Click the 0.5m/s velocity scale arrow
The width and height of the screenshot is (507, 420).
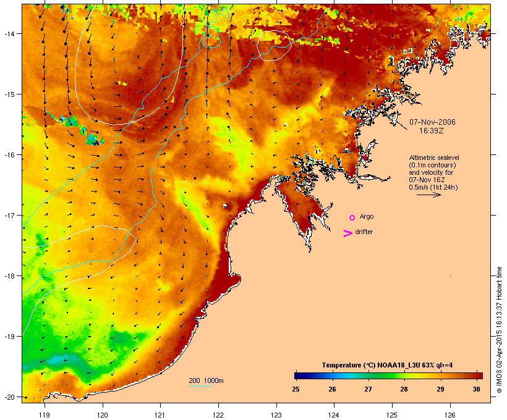click(428, 195)
